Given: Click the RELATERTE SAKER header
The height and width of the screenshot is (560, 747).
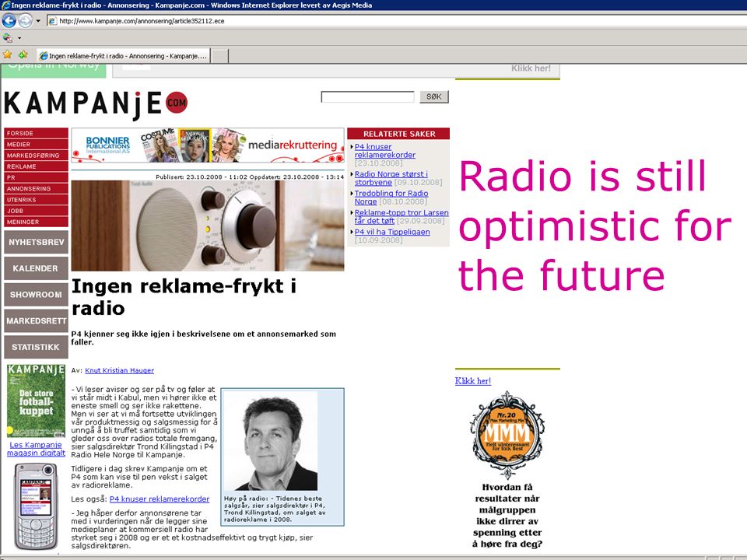Looking at the screenshot, I should tap(398, 134).
